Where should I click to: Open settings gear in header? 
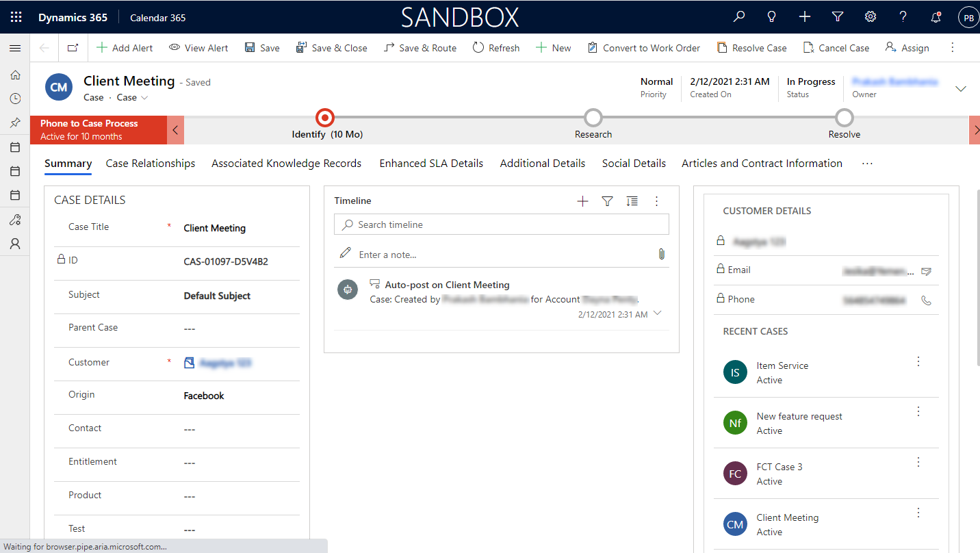pos(870,17)
